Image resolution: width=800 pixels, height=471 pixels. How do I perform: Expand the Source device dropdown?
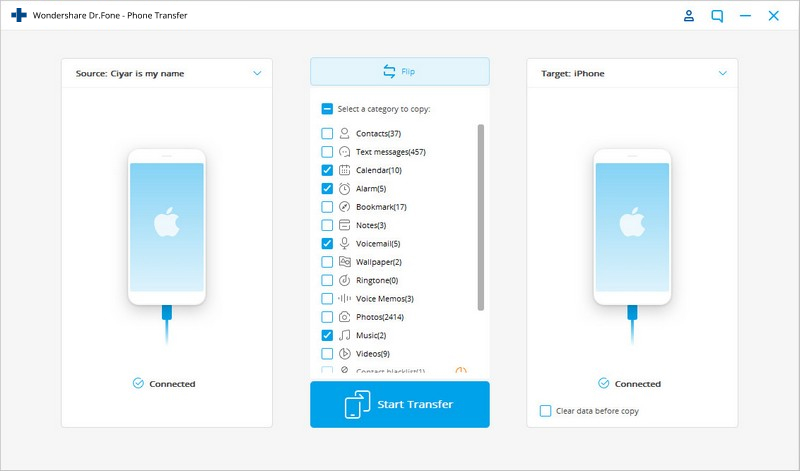point(257,73)
